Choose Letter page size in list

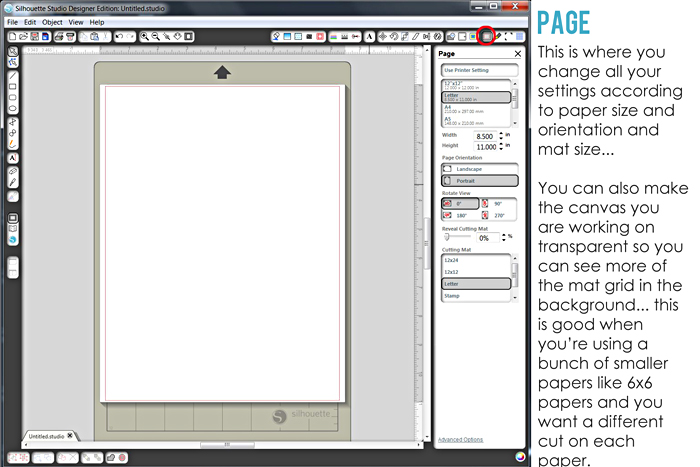pyautogui.click(x=476, y=97)
